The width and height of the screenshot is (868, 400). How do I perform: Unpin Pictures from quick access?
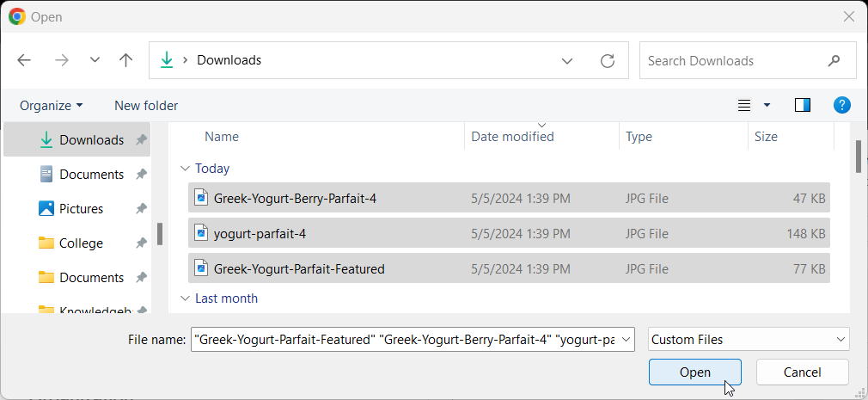pyautogui.click(x=141, y=209)
